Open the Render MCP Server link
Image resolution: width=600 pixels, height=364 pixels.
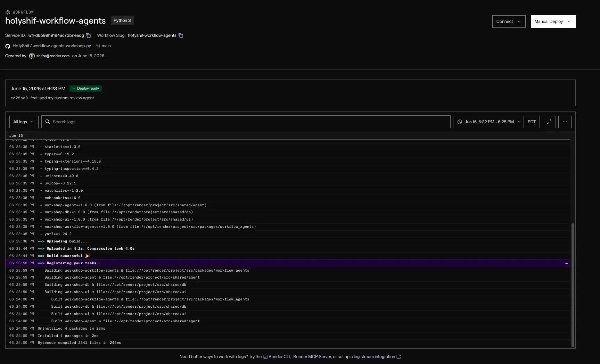click(x=312, y=357)
